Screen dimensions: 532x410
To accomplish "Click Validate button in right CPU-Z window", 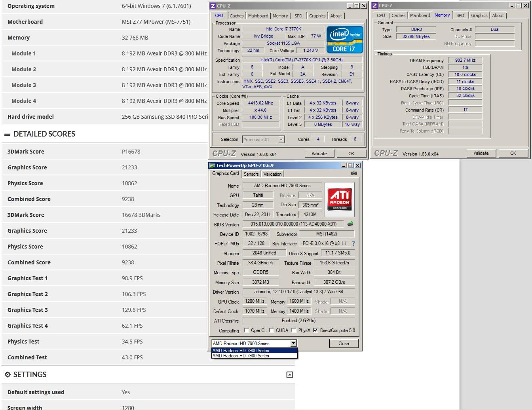I will (x=481, y=153).
